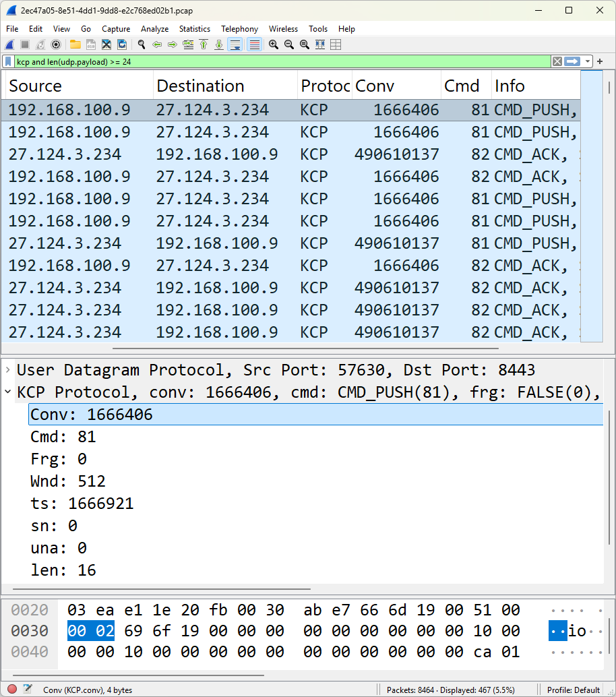Toggle auto-scroll during live capture
The image size is (616, 697).
tap(235, 44)
